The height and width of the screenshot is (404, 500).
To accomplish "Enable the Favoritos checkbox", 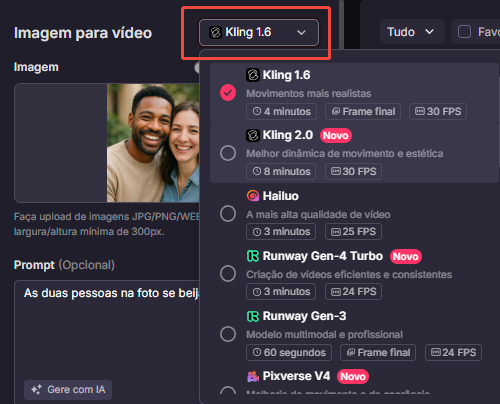I will tap(464, 32).
